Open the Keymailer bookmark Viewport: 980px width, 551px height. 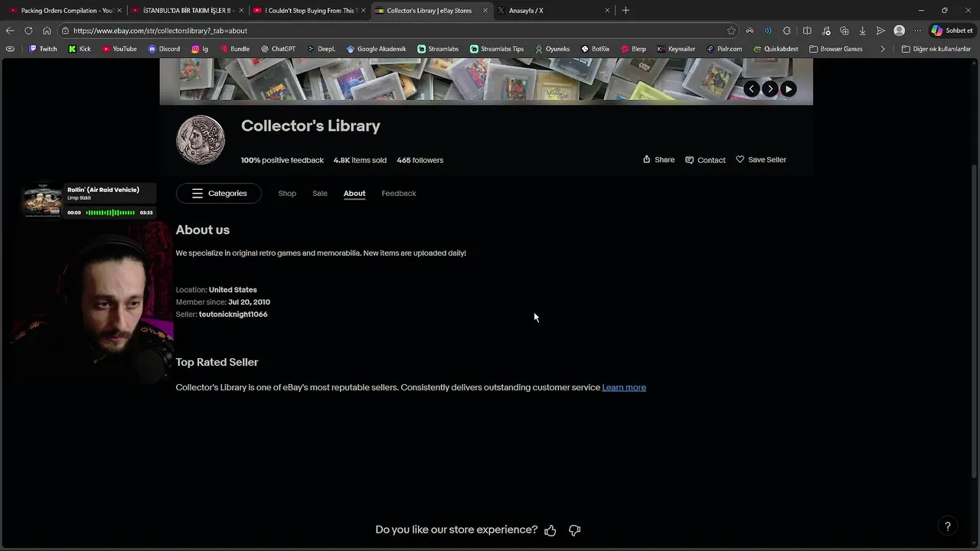[x=676, y=49]
